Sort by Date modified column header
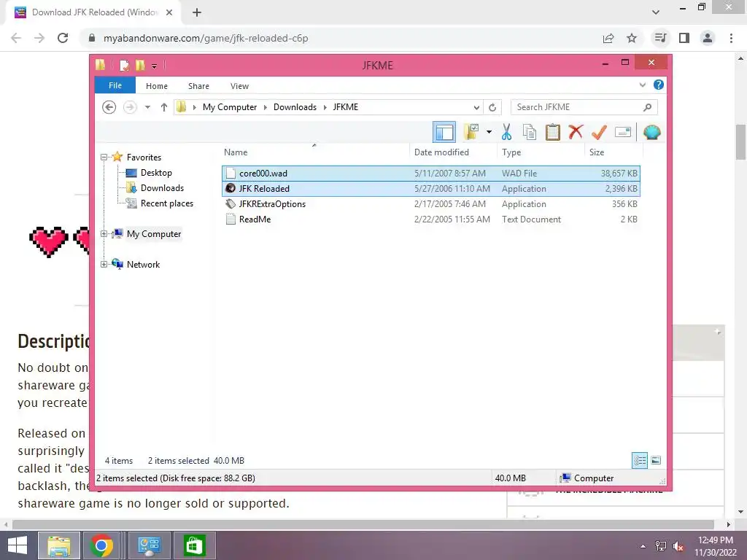Image resolution: width=747 pixels, height=560 pixels. click(x=452, y=152)
